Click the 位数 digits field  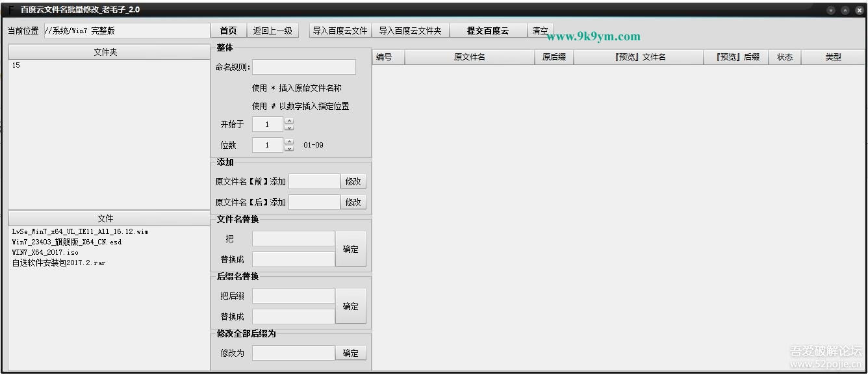tap(268, 145)
